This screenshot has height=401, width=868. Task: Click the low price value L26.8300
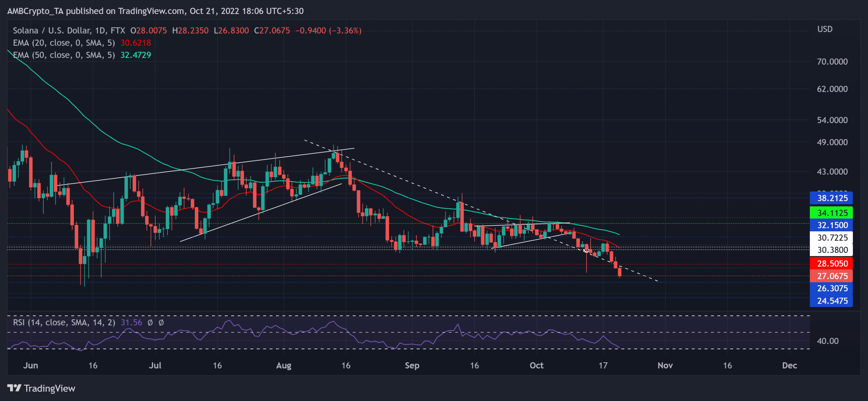tap(231, 31)
